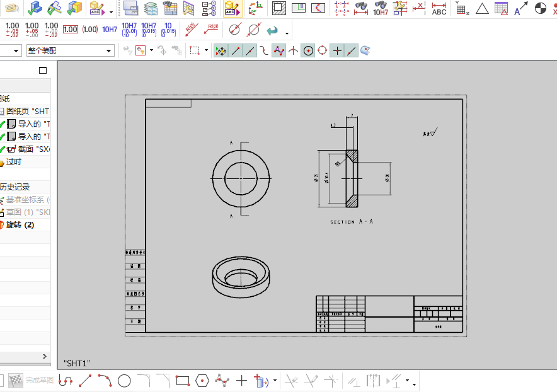Open the 整个装配 selection scope dropdown

71,51
